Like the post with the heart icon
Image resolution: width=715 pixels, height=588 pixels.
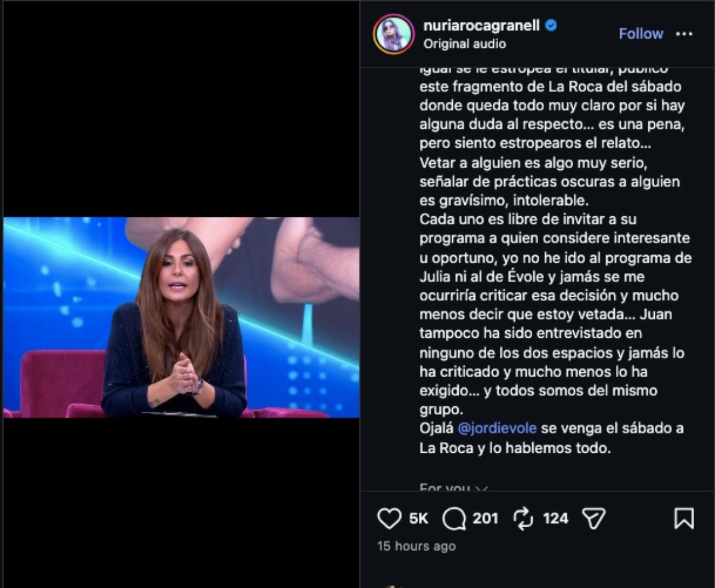(389, 519)
